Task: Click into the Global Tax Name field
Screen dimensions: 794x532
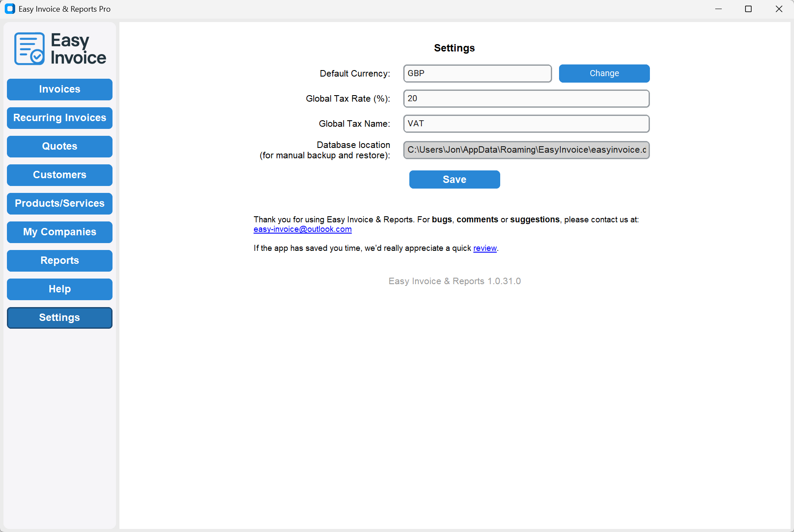Action: [526, 124]
